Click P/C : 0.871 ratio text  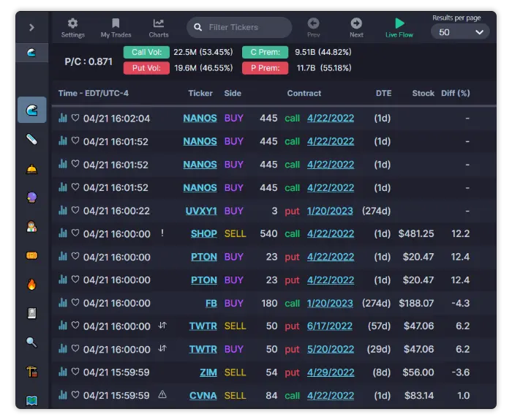pyautogui.click(x=89, y=61)
